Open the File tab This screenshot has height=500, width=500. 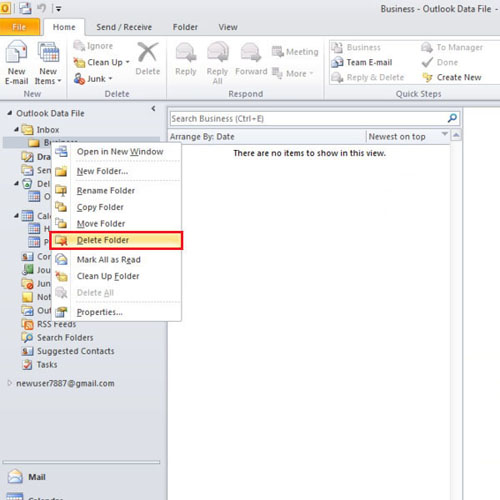pos(19,27)
